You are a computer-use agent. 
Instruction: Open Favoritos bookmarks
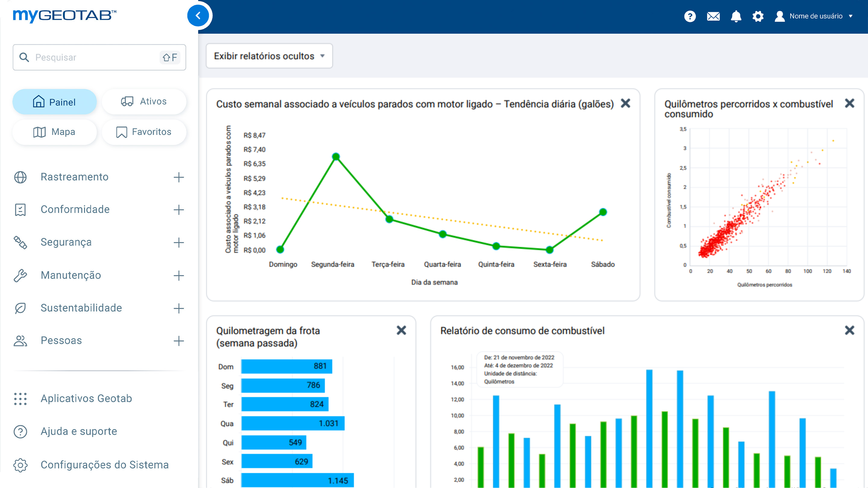tap(144, 132)
